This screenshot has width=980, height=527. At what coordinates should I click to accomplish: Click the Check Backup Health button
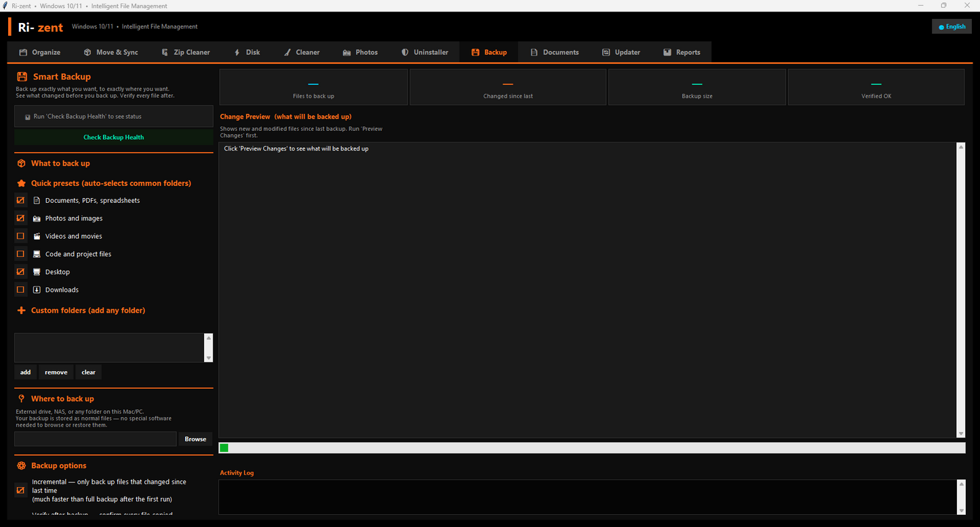click(x=114, y=137)
